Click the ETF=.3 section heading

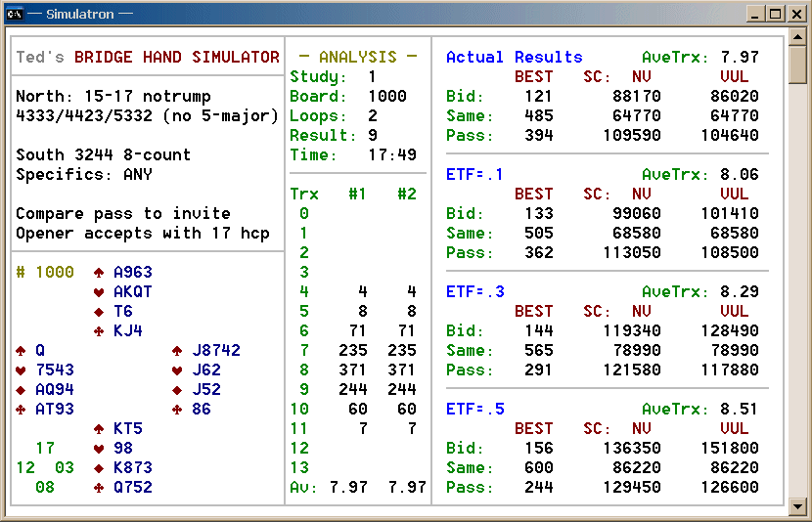click(474, 292)
